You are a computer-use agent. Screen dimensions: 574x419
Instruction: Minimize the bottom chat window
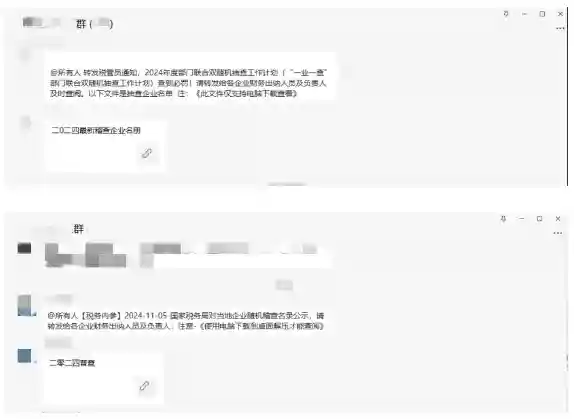tap(522, 218)
